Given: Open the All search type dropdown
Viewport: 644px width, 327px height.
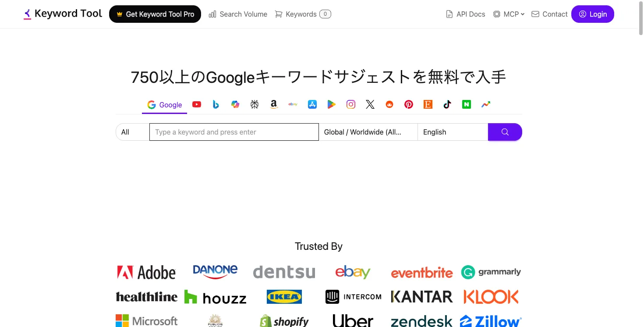Looking at the screenshot, I should coord(132,132).
